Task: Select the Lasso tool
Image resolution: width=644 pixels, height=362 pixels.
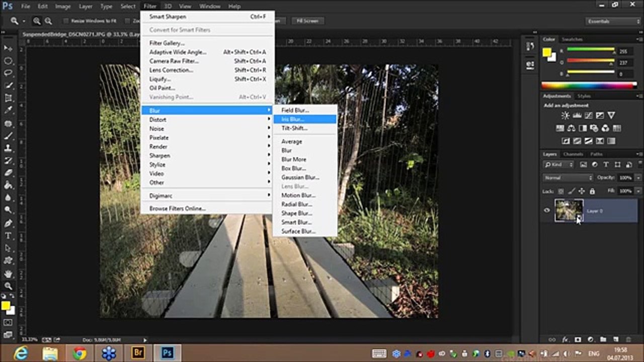Action: click(8, 73)
